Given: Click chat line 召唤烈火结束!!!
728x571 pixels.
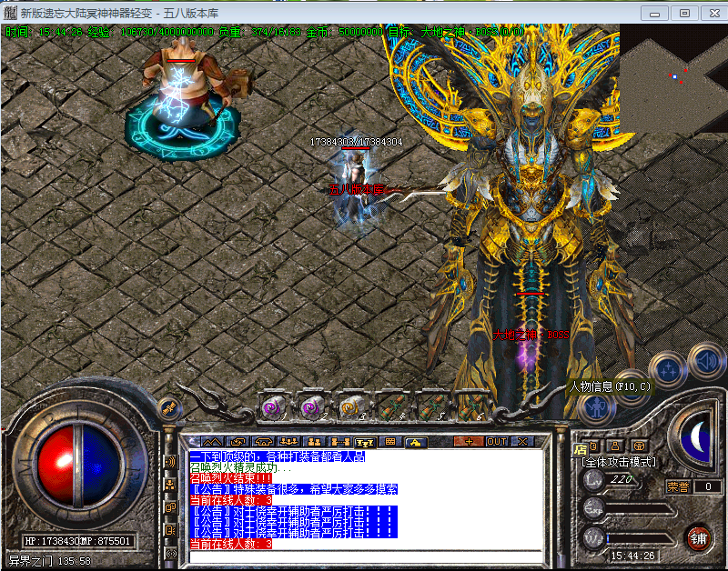Looking at the screenshot, I should pyautogui.click(x=231, y=478).
